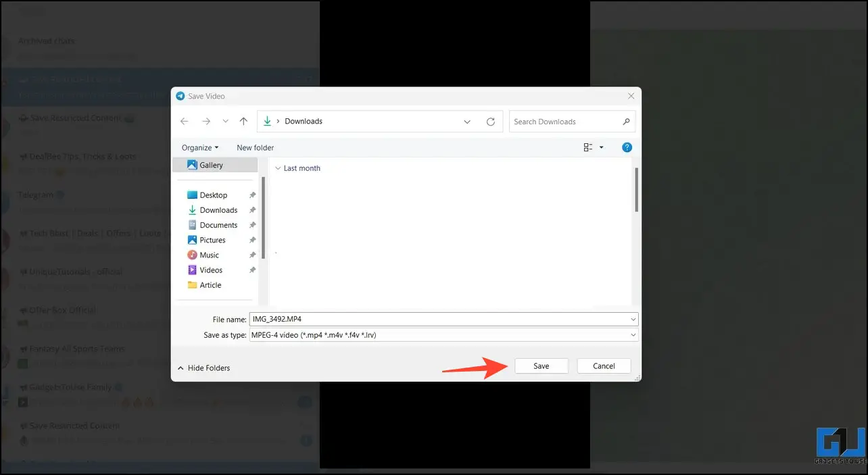Click the Save button
The image size is (868, 475).
[x=541, y=366]
